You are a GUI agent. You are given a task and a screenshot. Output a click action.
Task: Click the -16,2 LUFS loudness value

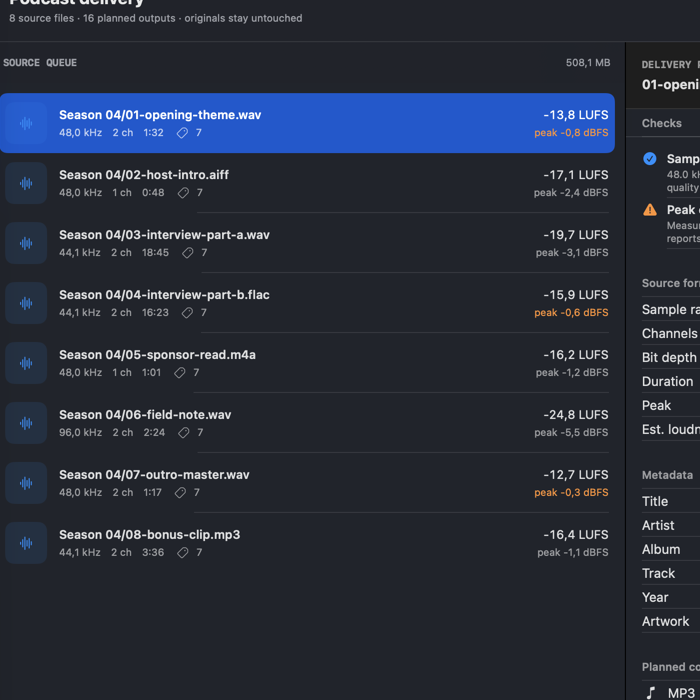[x=575, y=354]
